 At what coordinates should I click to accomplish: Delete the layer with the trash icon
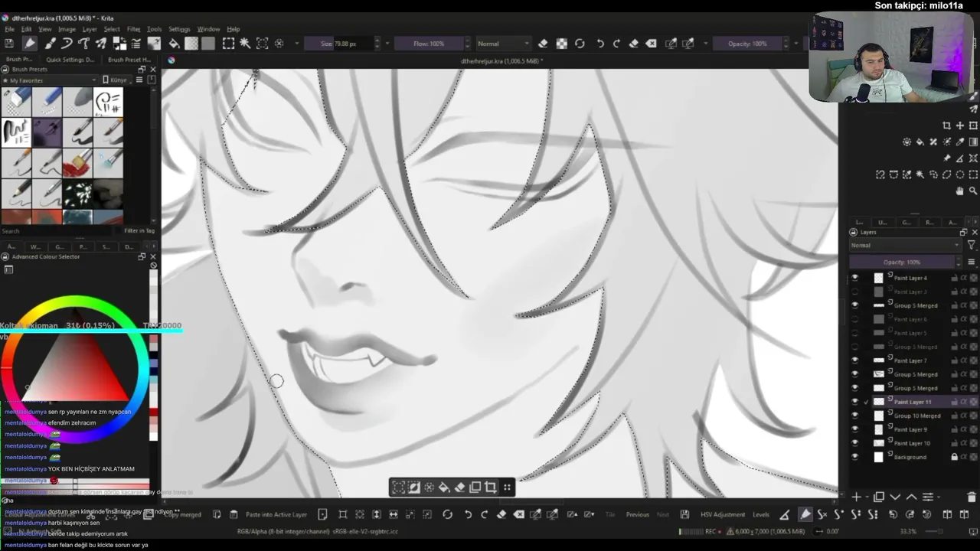pyautogui.click(x=972, y=497)
